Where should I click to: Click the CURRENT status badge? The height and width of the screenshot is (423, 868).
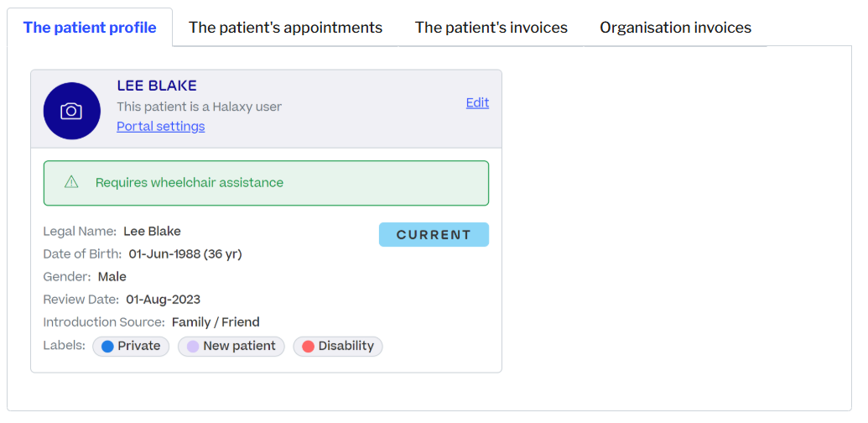click(x=434, y=235)
